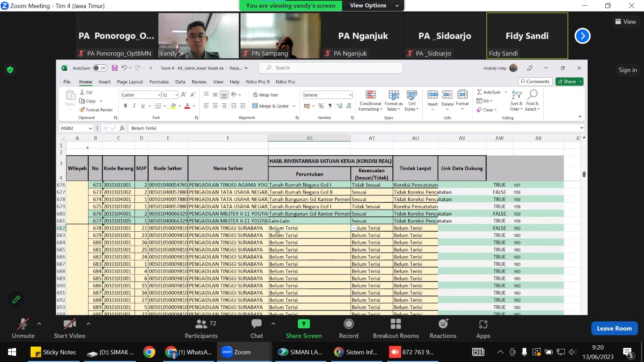Open Zoom Reactions menu

[443, 329]
